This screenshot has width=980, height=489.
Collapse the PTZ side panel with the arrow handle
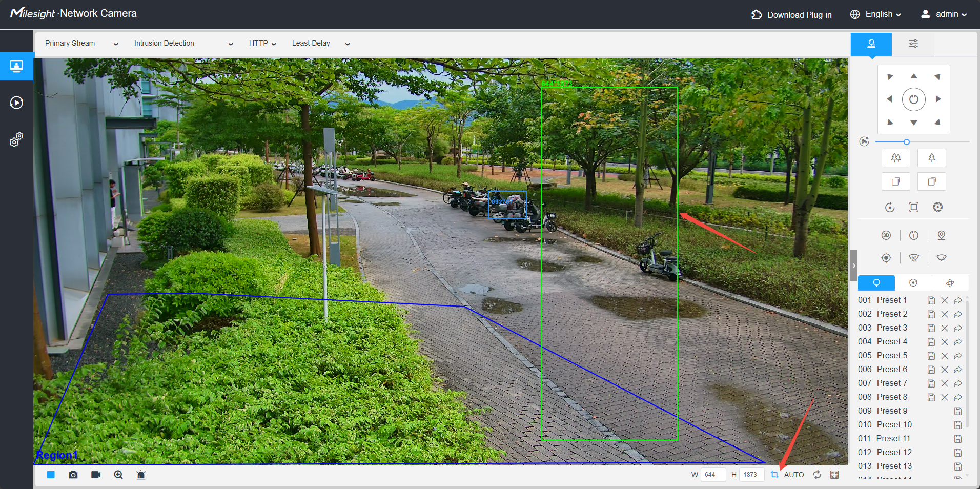pos(853,266)
